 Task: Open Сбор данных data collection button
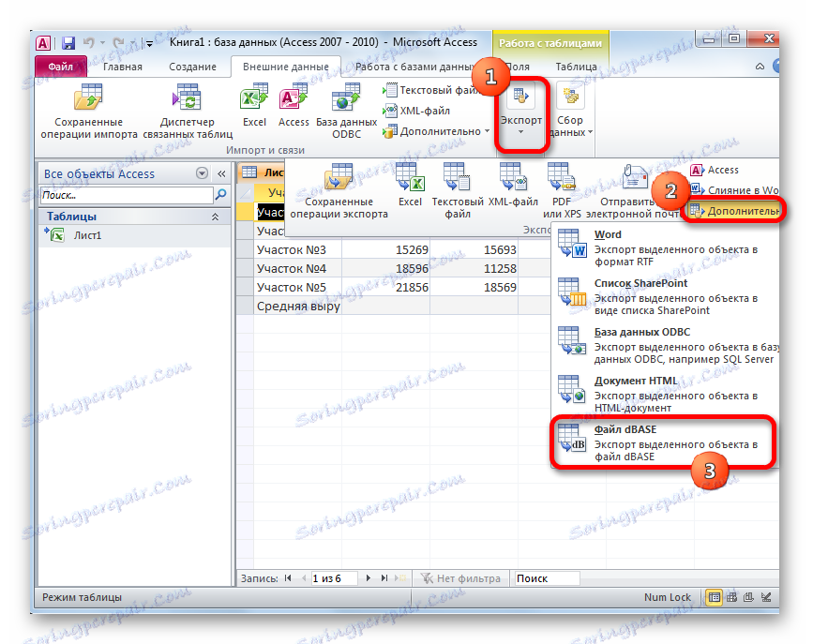coord(570,111)
